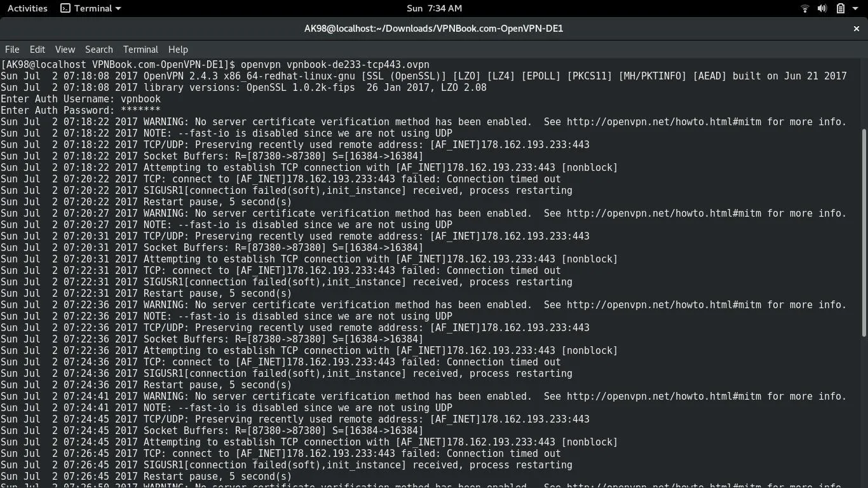Click the 'Enter Auth Password' line
The height and width of the screenshot is (488, 868).
[x=81, y=111]
